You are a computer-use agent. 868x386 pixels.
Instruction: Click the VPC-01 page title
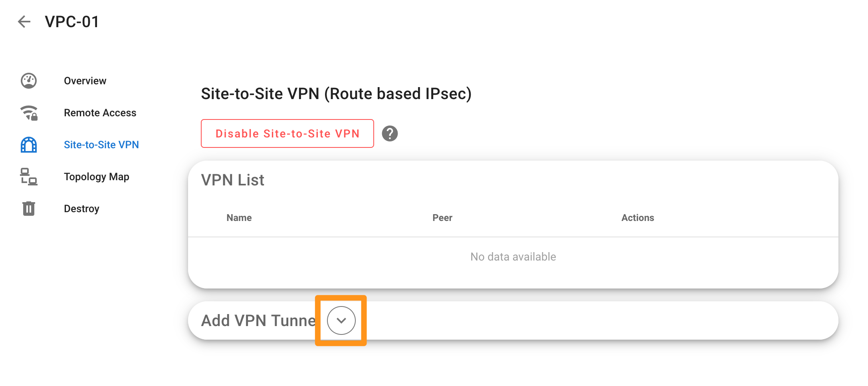point(72,22)
